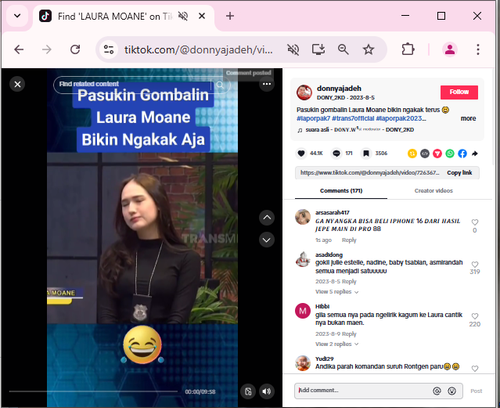500x408 pixels.
Task: Open the Chrome three-dot menu
Action: [478, 50]
